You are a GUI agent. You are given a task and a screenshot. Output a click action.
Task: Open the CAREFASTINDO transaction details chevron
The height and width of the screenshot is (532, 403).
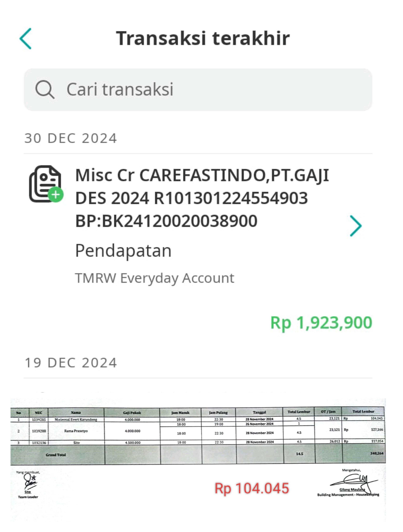(x=356, y=226)
